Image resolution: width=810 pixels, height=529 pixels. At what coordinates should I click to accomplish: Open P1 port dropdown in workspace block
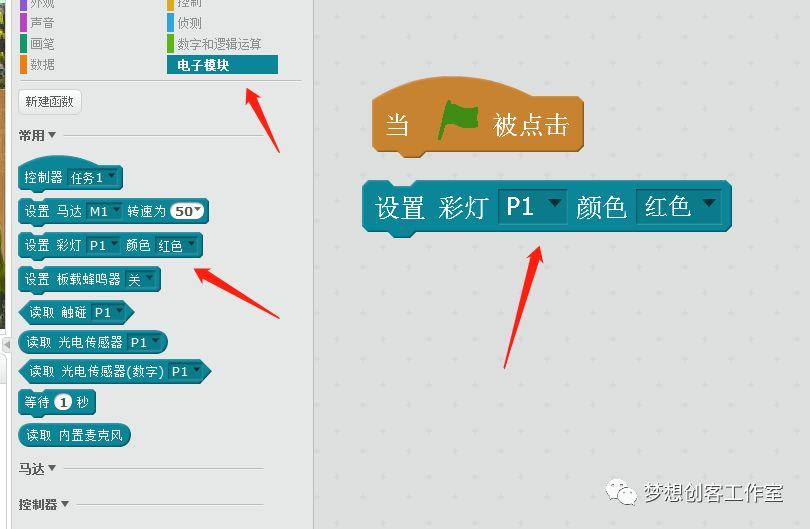coord(532,207)
